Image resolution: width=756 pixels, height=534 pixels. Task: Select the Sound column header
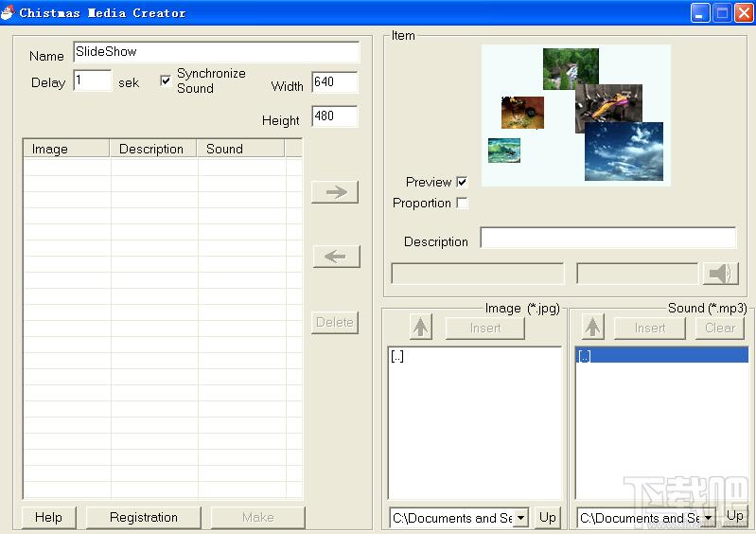240,149
